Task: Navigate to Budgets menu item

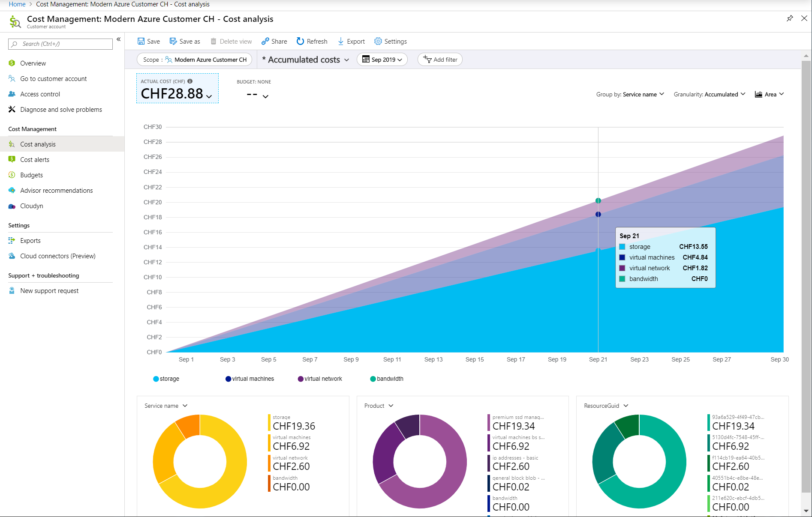Action: [31, 175]
